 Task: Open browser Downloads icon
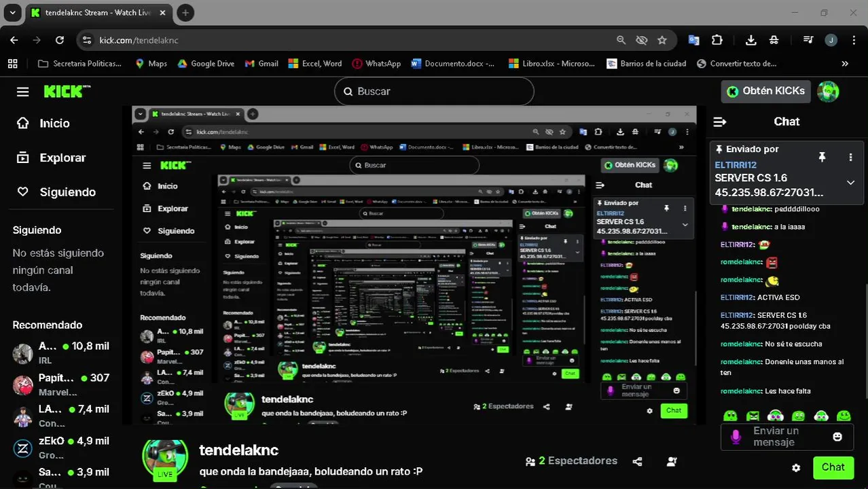[751, 40]
